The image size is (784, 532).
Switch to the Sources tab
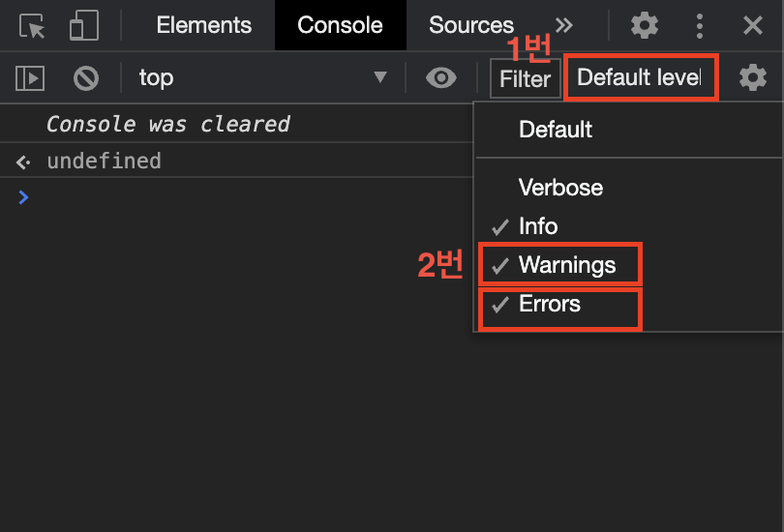point(471,26)
